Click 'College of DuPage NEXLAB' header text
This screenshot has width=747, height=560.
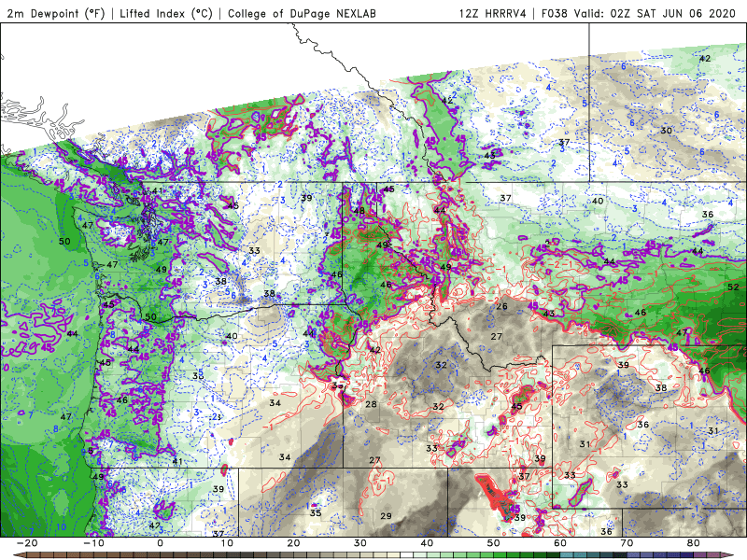point(302,14)
